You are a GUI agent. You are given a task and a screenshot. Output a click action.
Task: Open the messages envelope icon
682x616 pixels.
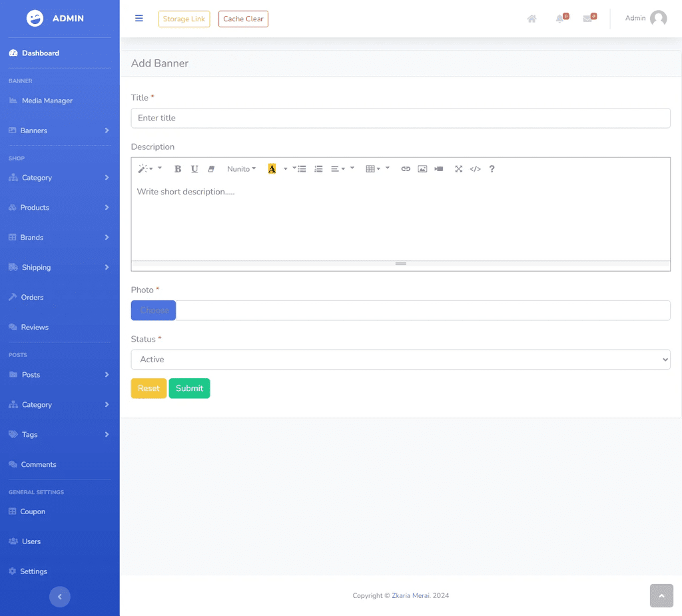coord(587,19)
